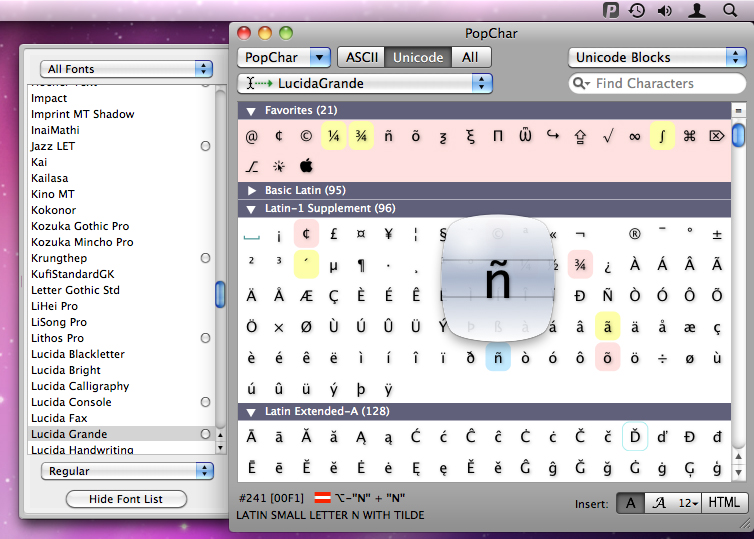Select the pound sign in Latin-1 Supplement
754x539 pixels.
click(x=333, y=234)
